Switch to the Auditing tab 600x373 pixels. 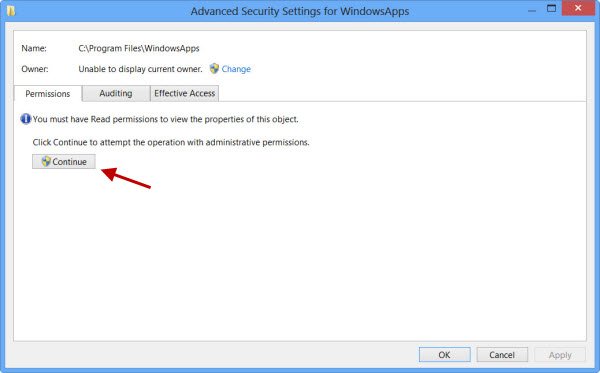pyautogui.click(x=116, y=93)
